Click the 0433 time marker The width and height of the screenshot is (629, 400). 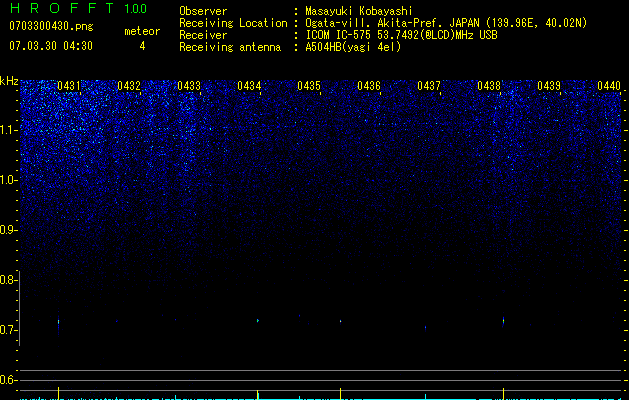click(189, 85)
